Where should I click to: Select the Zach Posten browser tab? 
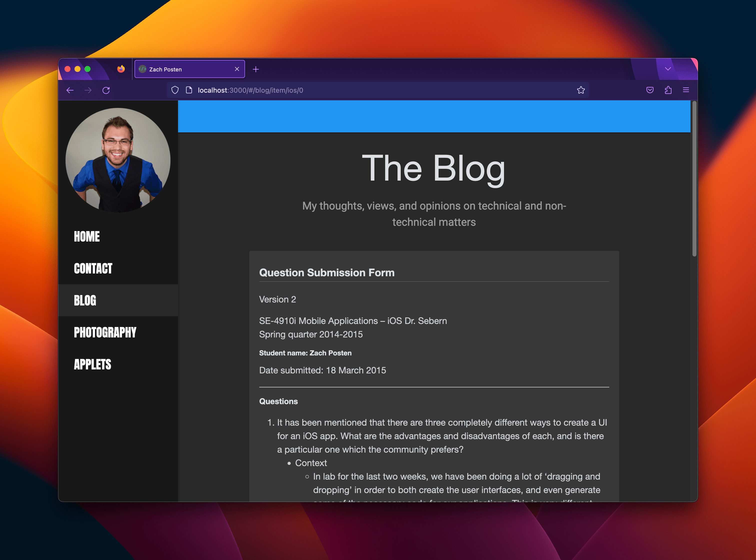[x=189, y=69]
